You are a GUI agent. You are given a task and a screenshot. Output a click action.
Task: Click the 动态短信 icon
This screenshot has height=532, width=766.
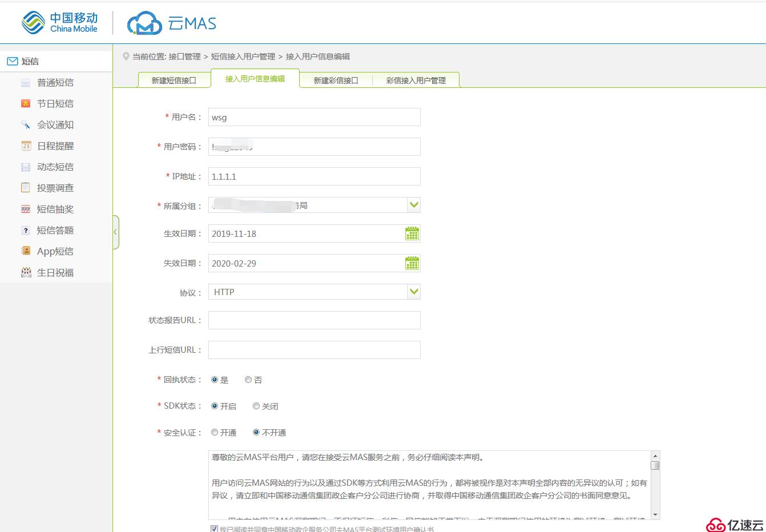(x=26, y=167)
